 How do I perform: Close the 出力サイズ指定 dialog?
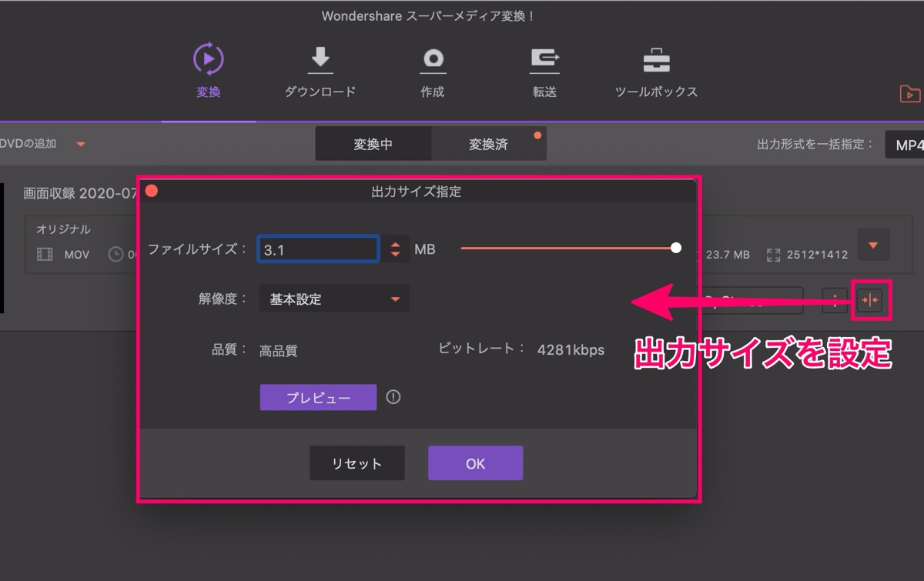pyautogui.click(x=152, y=191)
